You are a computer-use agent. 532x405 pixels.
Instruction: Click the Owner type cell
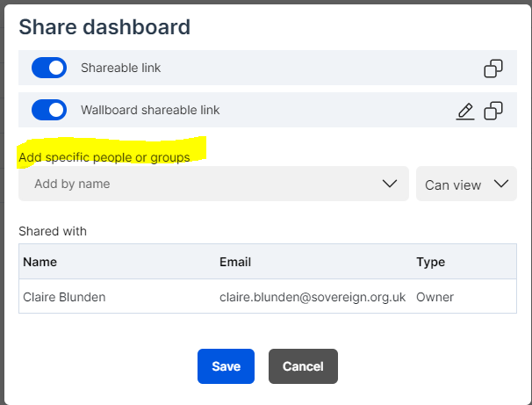(x=435, y=297)
